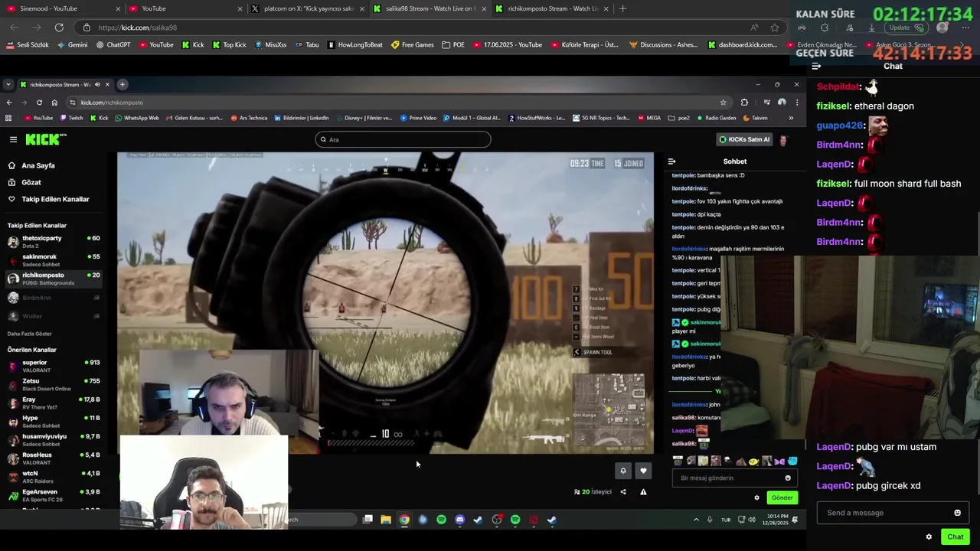This screenshot has height=551, width=980.
Task: Click KICKs Satın Al button
Action: (x=743, y=139)
